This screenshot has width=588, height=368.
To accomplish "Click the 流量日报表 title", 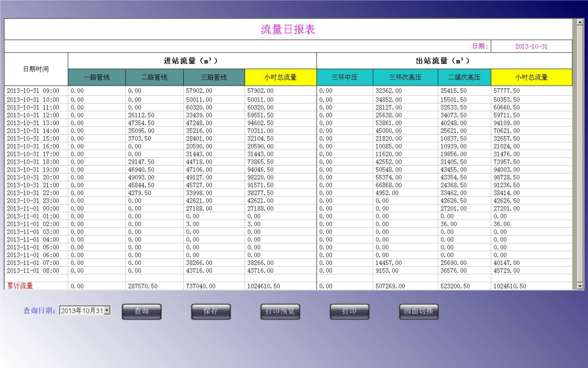I will pos(288,29).
